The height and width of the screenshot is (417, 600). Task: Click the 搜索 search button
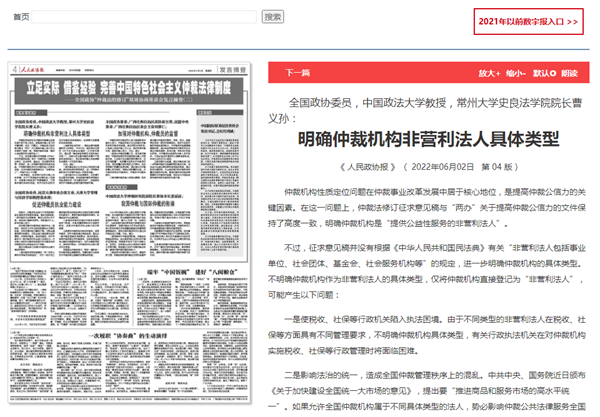tap(273, 18)
